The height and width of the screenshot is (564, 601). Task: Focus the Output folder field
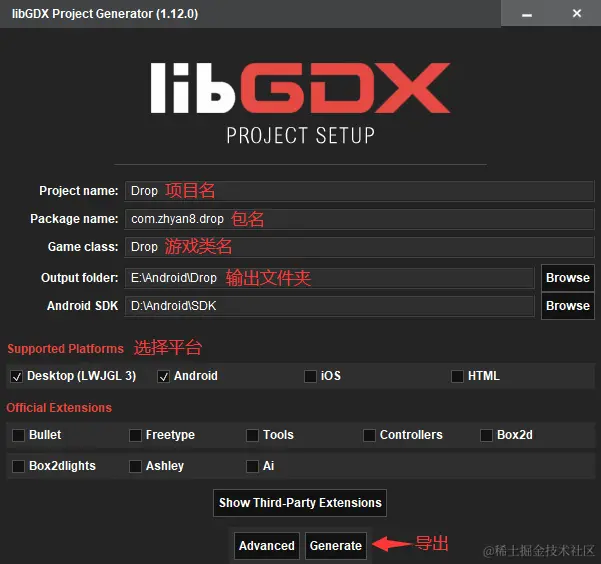pos(329,278)
